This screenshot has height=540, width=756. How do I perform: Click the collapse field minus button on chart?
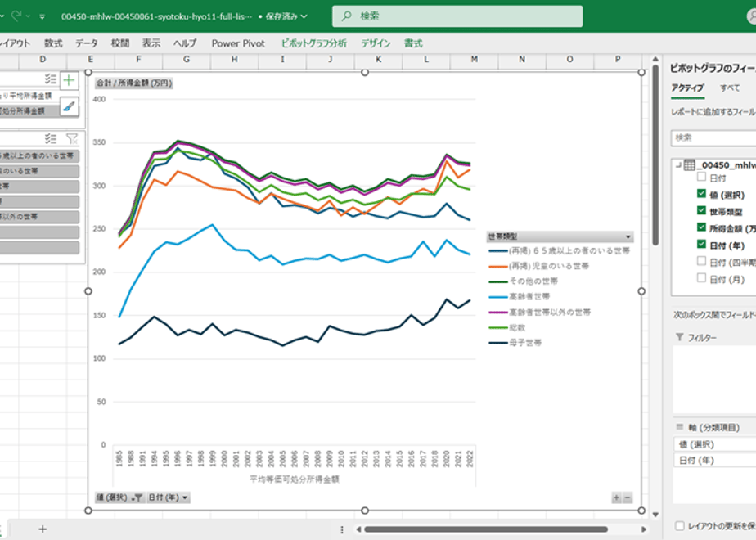click(628, 497)
